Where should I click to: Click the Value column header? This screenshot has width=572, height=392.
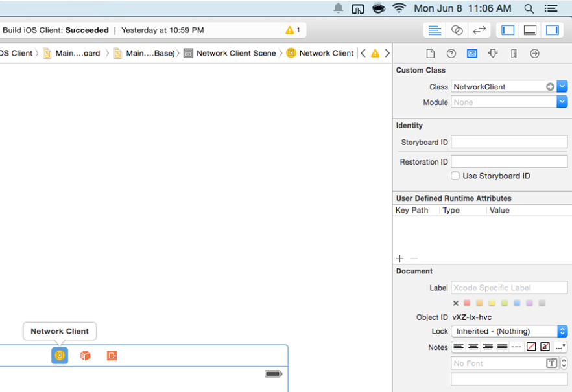pyautogui.click(x=499, y=210)
